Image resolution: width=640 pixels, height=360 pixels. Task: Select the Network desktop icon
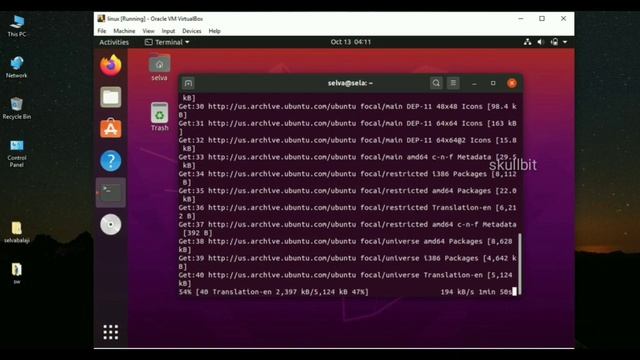coord(17,67)
